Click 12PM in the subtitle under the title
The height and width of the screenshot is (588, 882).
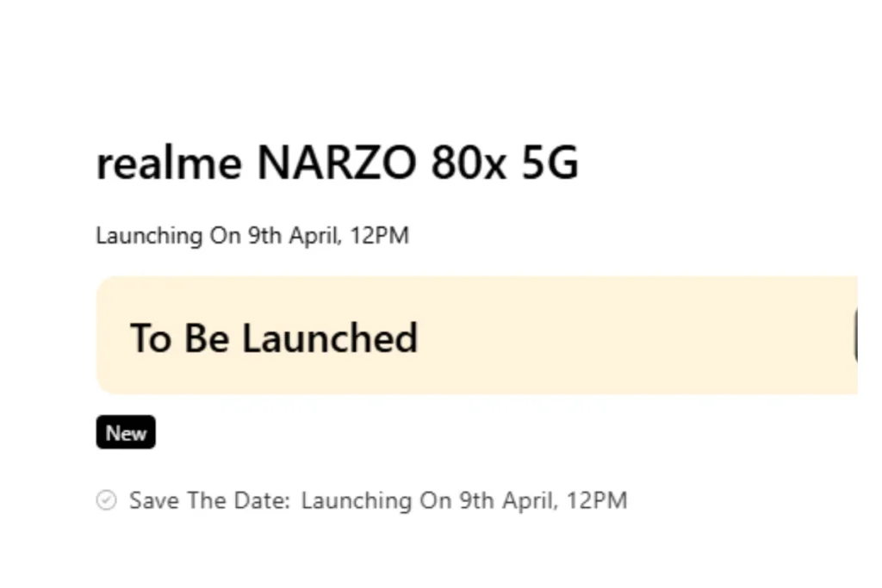tap(380, 235)
